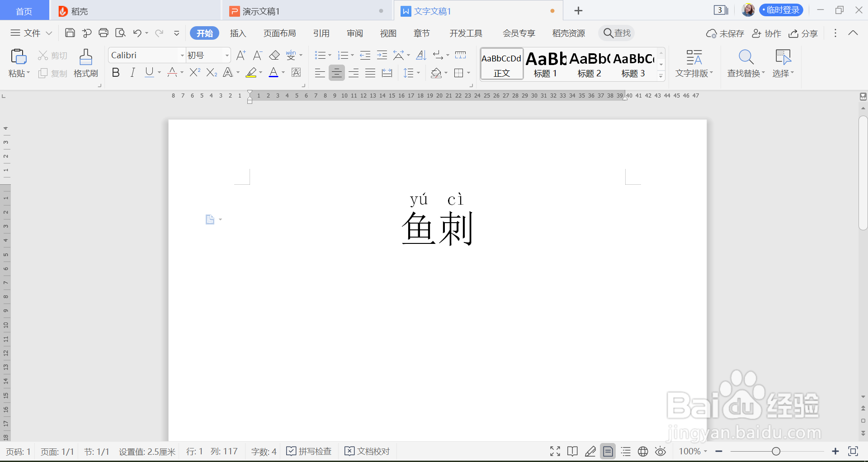Decrease font size with A- icon
The width and height of the screenshot is (868, 462).
pyautogui.click(x=258, y=55)
